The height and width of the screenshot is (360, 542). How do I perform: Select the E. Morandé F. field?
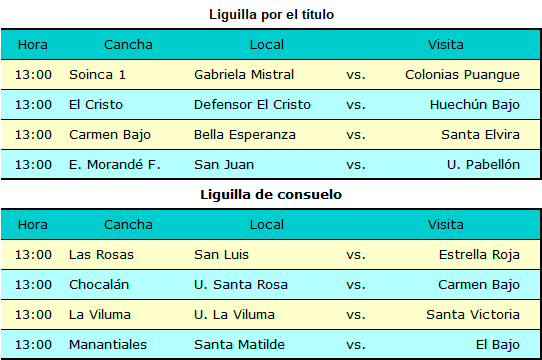click(x=115, y=165)
